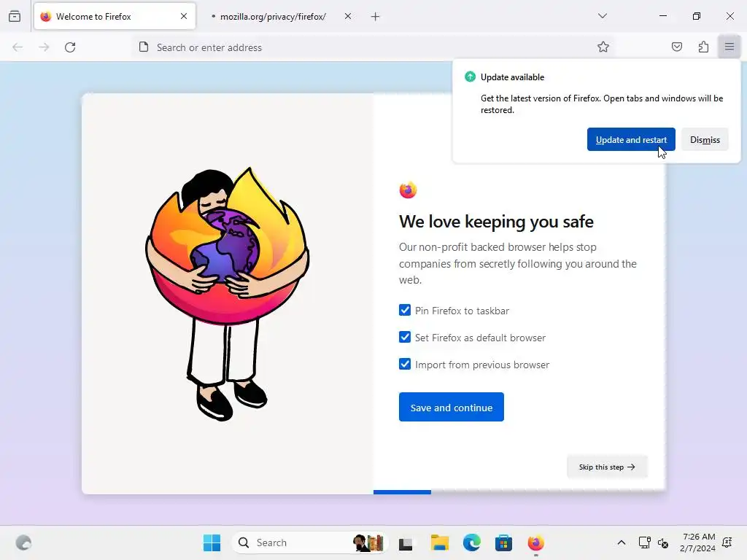Image resolution: width=747 pixels, height=560 pixels.
Task: Click the Firefox taskbar icon
Action: coord(536,542)
